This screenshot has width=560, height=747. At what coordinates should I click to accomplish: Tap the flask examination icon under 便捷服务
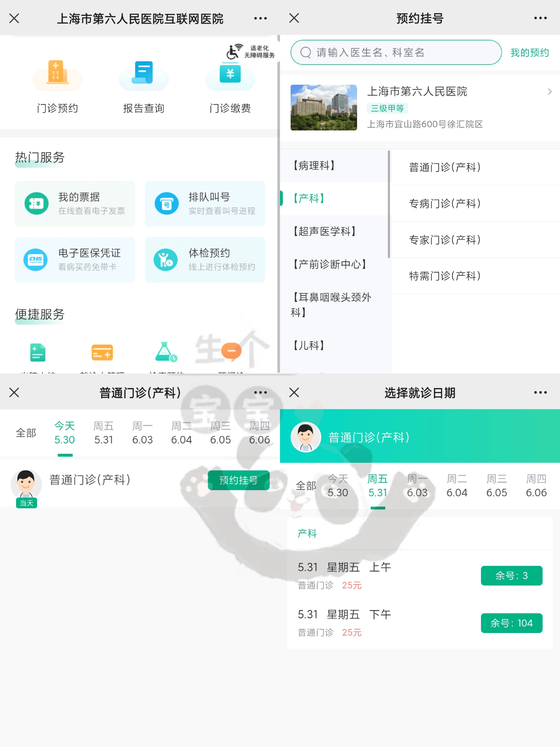[x=166, y=352]
